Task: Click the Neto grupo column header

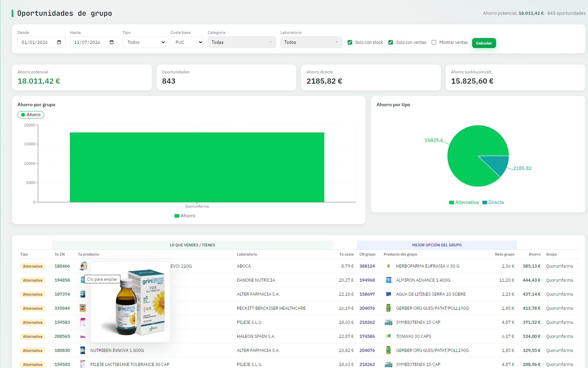Action: tap(505, 255)
